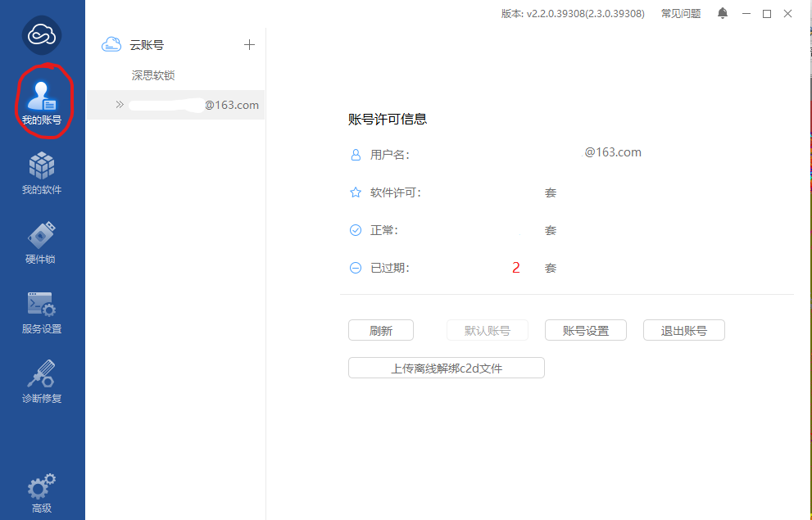Add a cloud account with plus icon
This screenshot has height=520, width=812.
[x=250, y=45]
